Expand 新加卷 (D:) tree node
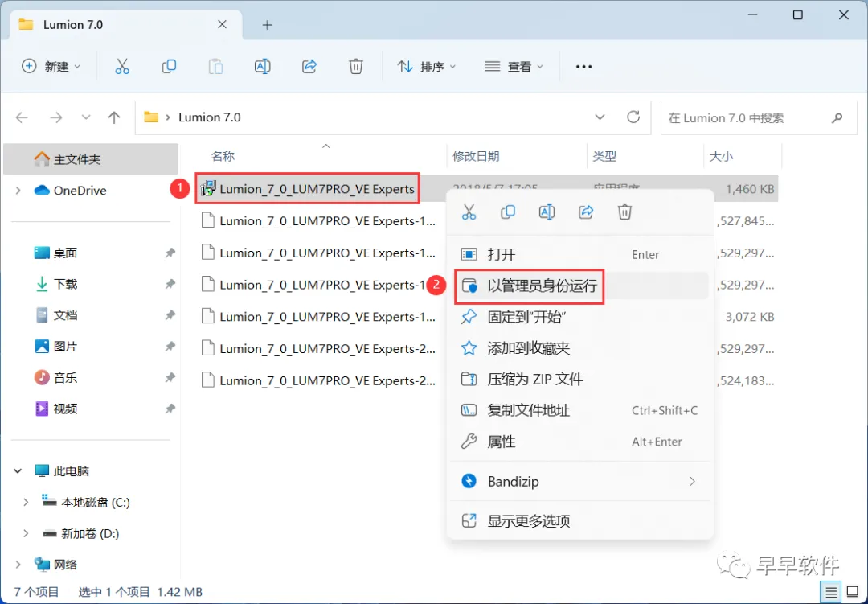868x604 pixels. click(x=26, y=533)
